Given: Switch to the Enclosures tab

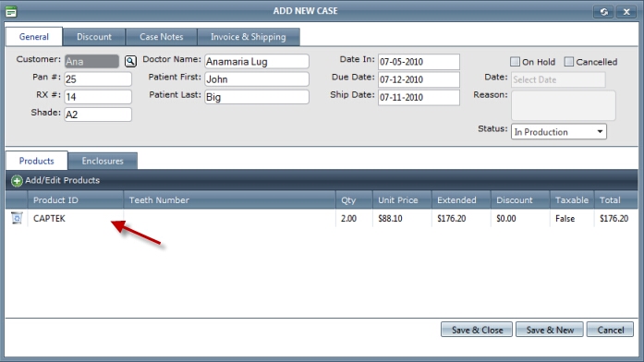Looking at the screenshot, I should click(x=103, y=161).
